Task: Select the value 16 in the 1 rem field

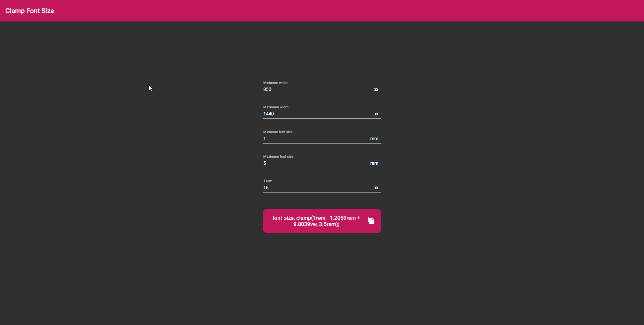Action: 266,187
